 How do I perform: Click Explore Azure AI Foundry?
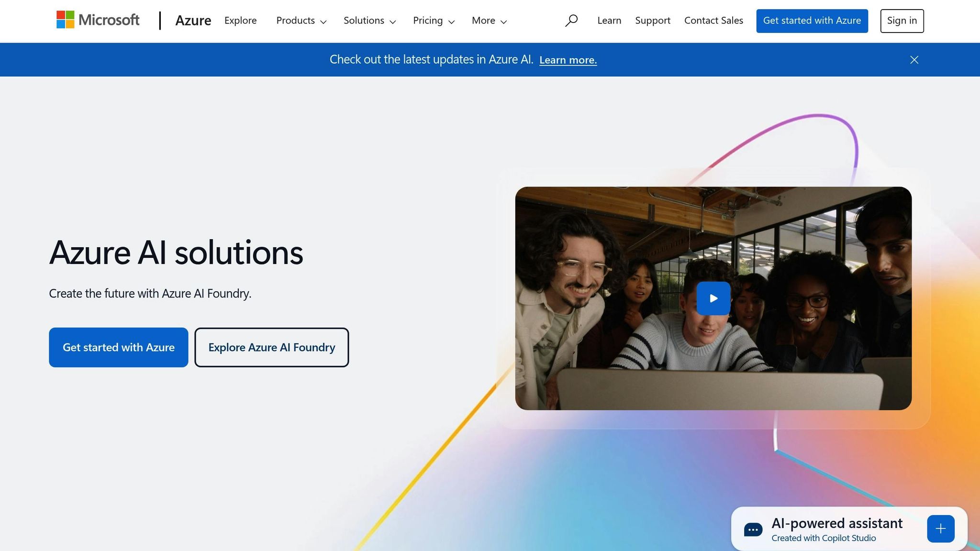click(x=271, y=347)
